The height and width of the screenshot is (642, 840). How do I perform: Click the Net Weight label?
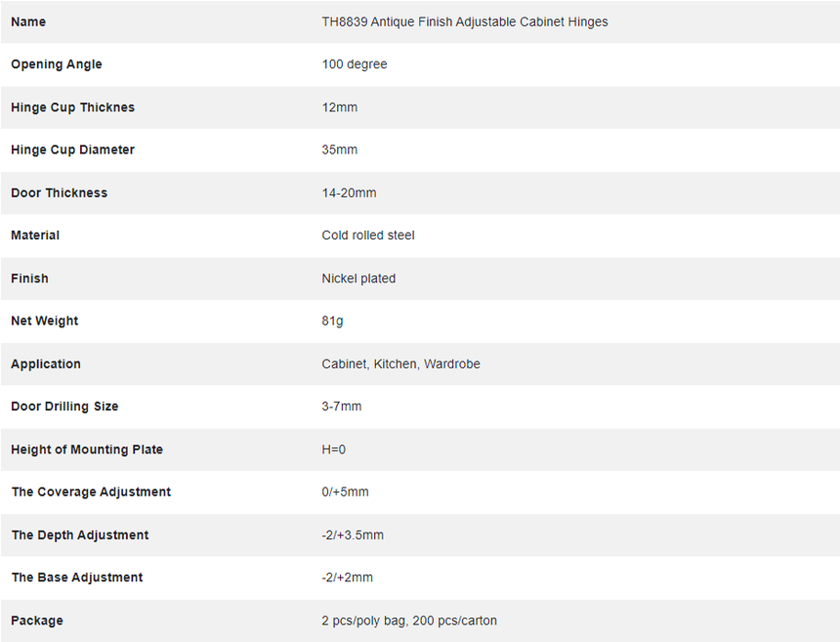point(45,321)
